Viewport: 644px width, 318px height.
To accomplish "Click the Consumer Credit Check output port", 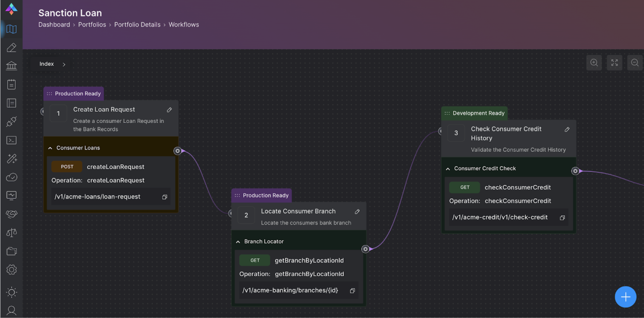I will pyautogui.click(x=575, y=171).
